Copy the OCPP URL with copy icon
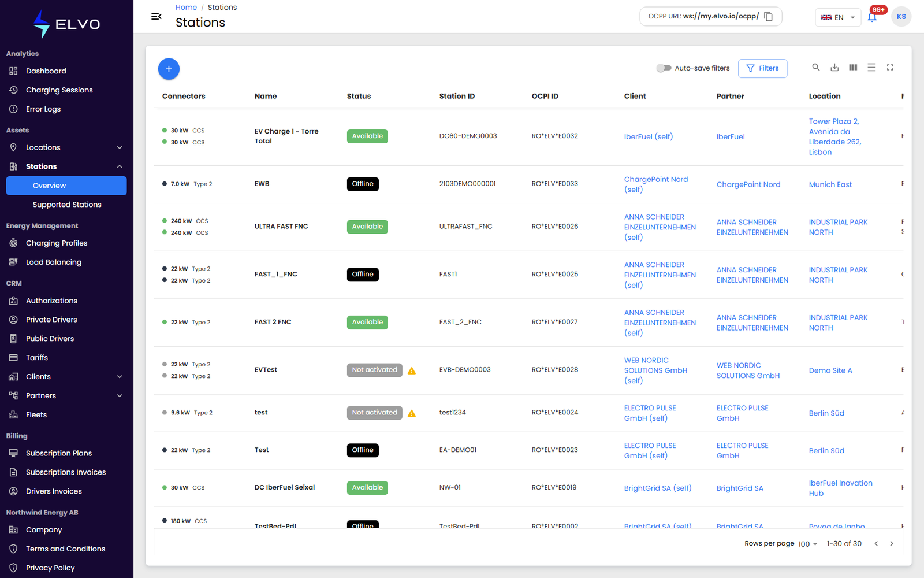The image size is (924, 578). (x=769, y=17)
